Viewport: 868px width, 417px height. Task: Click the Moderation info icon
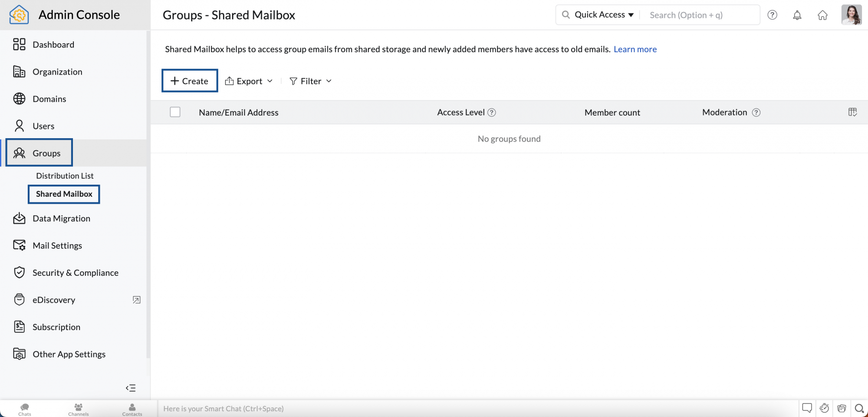756,113
